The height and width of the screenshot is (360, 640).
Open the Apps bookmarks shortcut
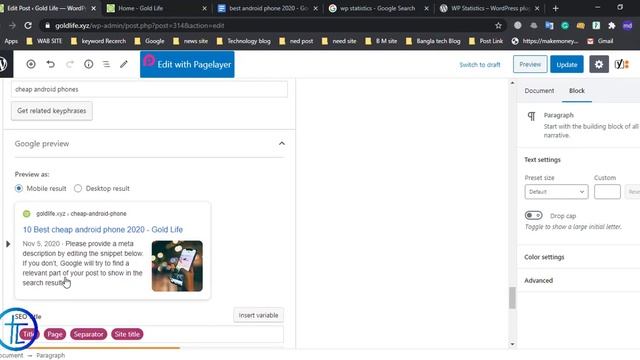11,41
